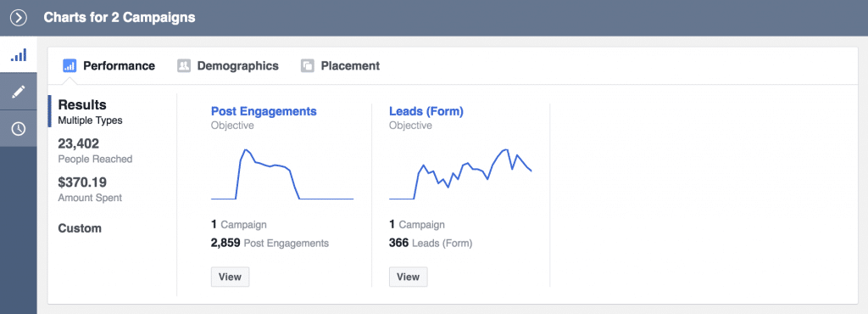Switch to the Placement tab
Image resolution: width=868 pixels, height=314 pixels.
(x=341, y=66)
